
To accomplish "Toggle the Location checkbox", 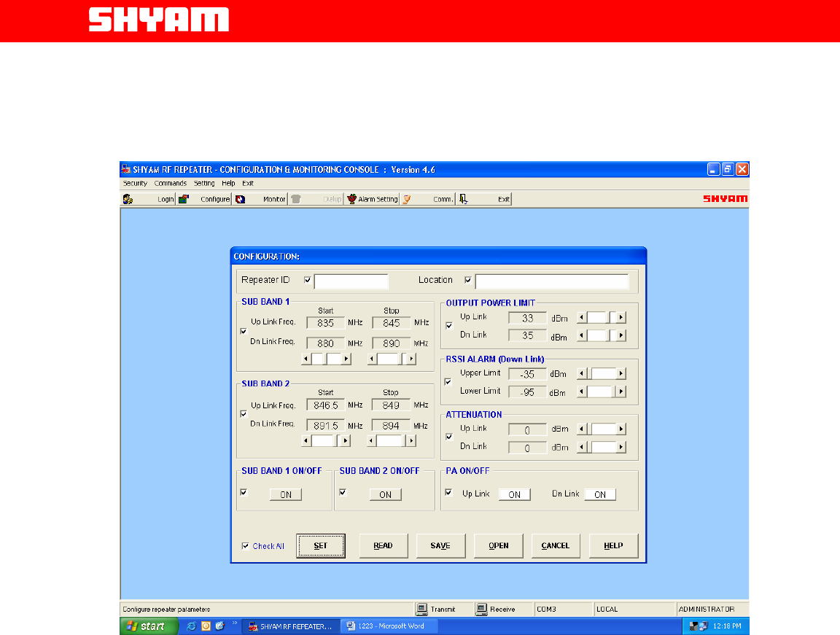I will point(467,279).
